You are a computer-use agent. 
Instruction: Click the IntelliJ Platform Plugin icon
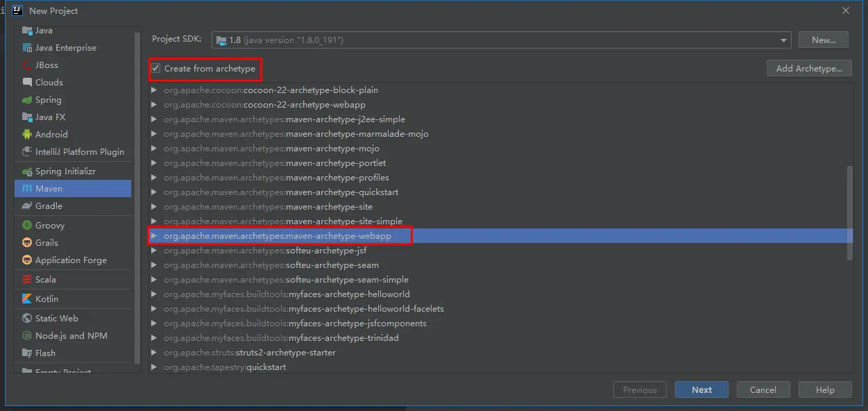click(x=27, y=152)
